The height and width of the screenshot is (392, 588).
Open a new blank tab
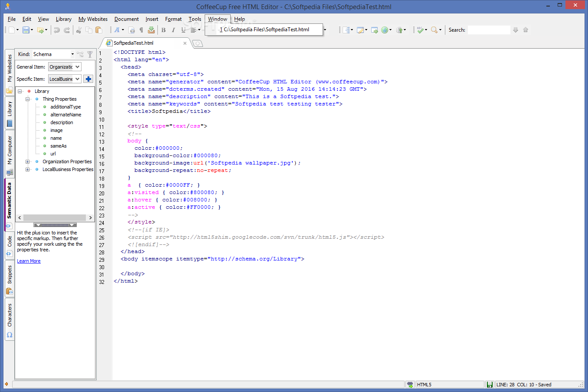[x=197, y=43]
